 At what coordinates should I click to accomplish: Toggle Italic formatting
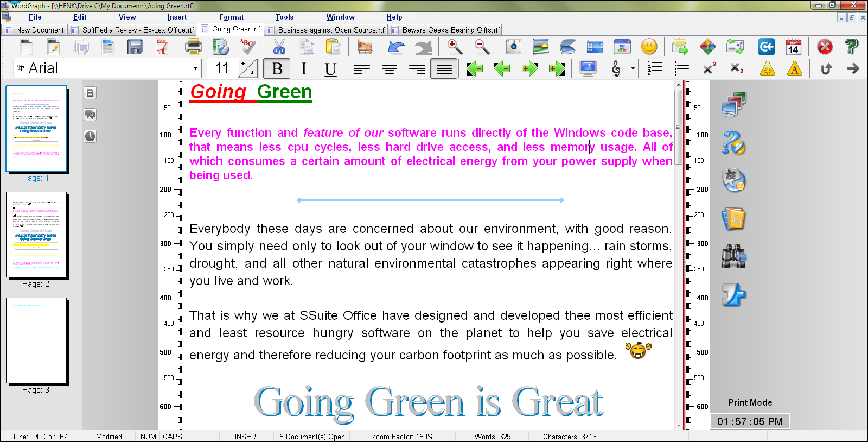click(303, 69)
